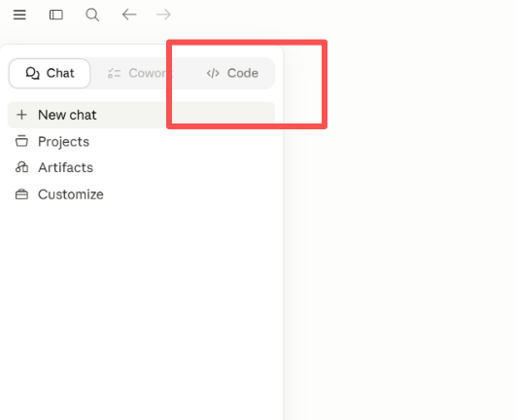The image size is (516, 420).
Task: Click the Projects folder icon
Action: 21,141
